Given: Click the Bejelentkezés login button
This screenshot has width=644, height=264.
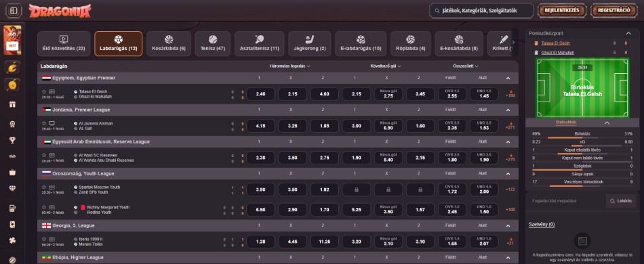Looking at the screenshot, I should [x=561, y=11].
